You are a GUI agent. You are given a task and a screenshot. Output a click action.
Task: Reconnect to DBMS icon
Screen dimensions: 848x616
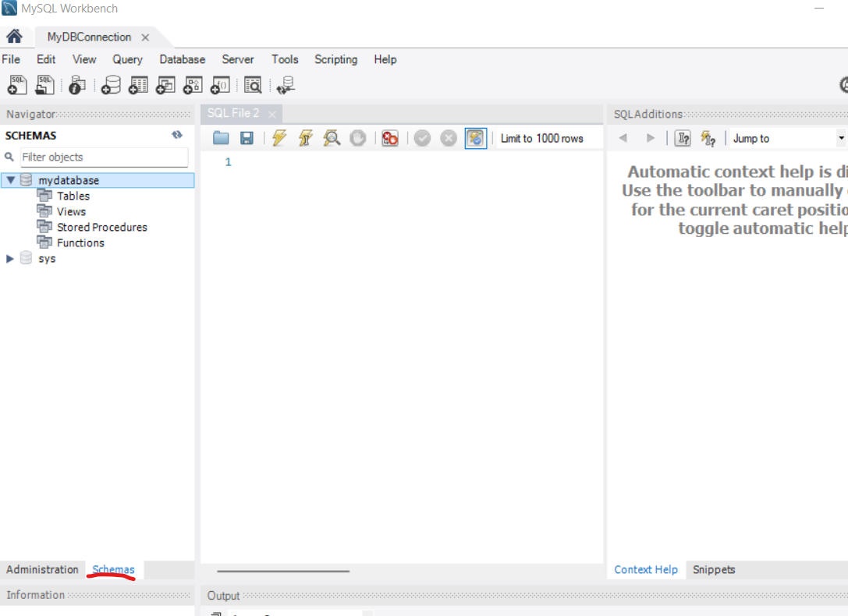point(286,85)
